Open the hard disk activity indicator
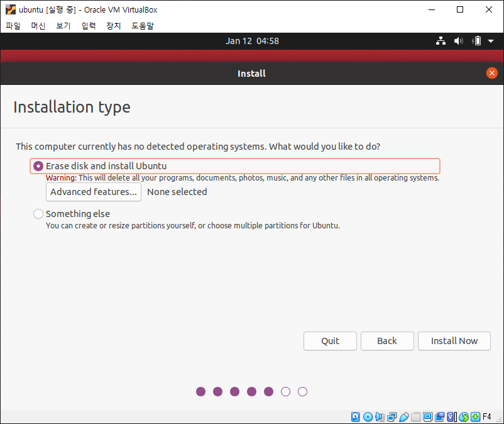The image size is (504, 424). click(x=355, y=417)
